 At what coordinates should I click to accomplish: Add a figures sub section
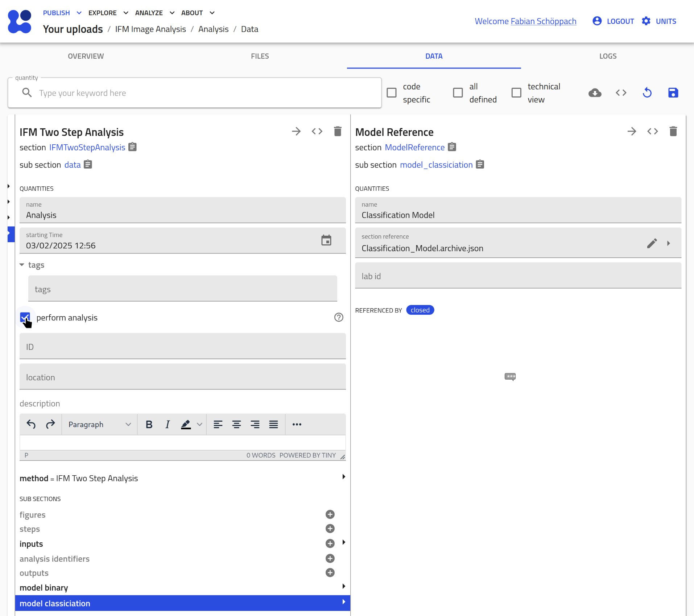click(x=330, y=514)
